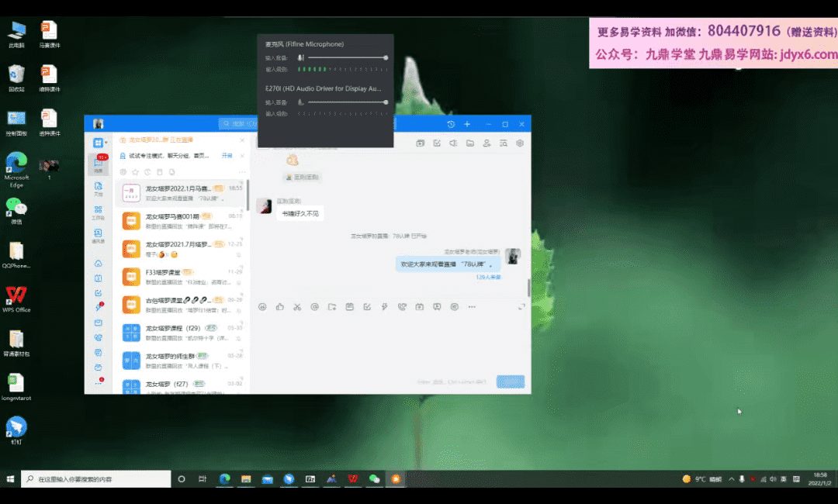Screen dimensions: 838x504
Task: Open the '139人未读' unread link
Action: click(x=488, y=277)
